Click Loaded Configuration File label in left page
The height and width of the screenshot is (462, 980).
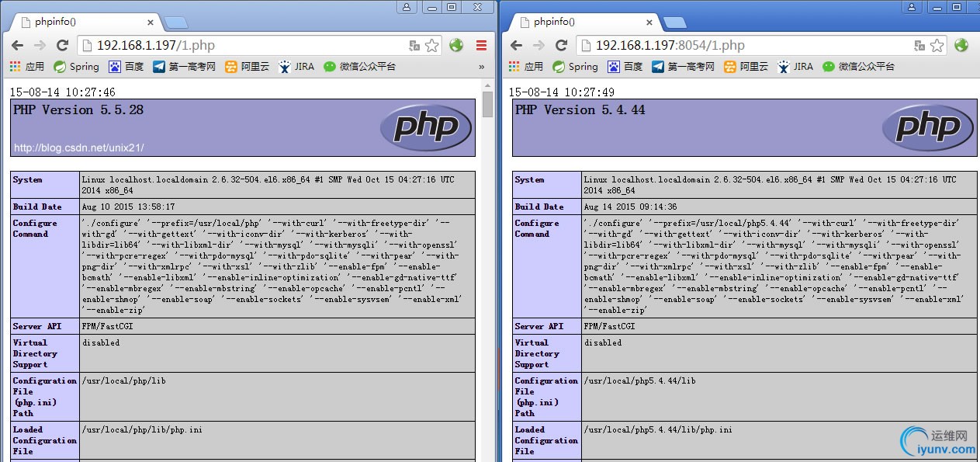45,440
